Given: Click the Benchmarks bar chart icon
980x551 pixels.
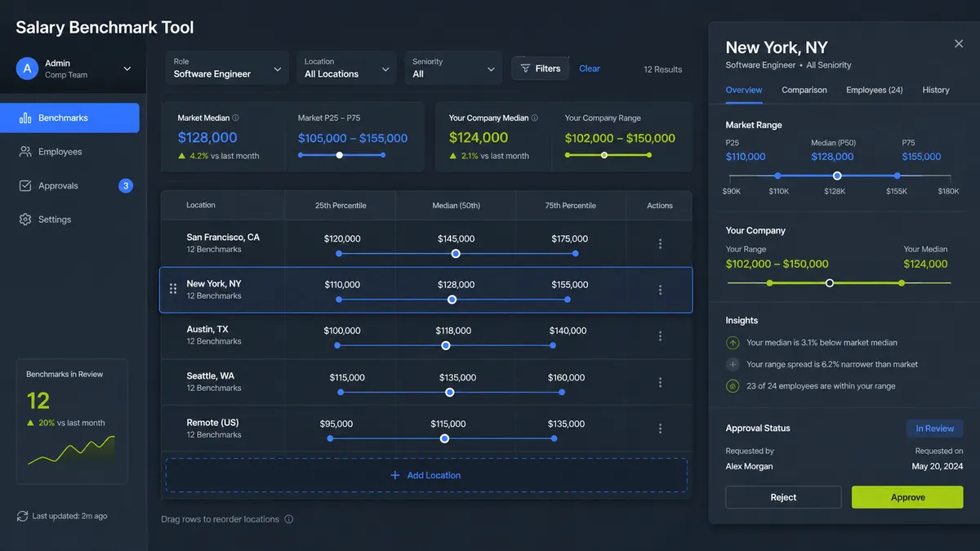Looking at the screenshot, I should (24, 118).
